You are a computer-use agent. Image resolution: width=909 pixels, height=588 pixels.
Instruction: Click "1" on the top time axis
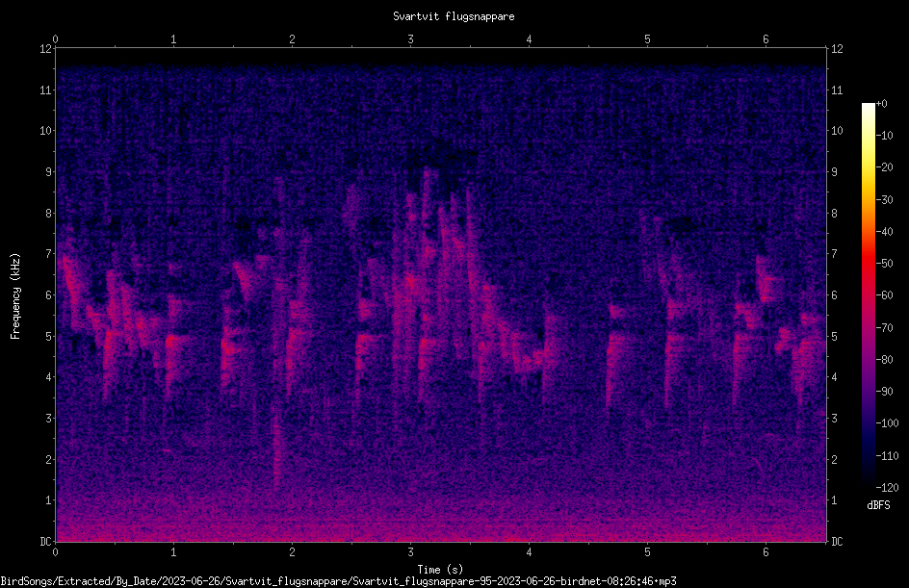pos(173,38)
